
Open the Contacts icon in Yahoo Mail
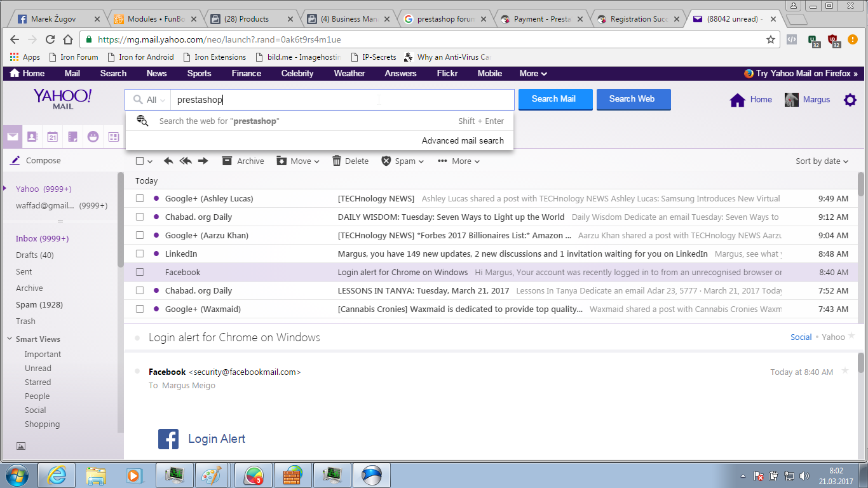click(x=32, y=137)
